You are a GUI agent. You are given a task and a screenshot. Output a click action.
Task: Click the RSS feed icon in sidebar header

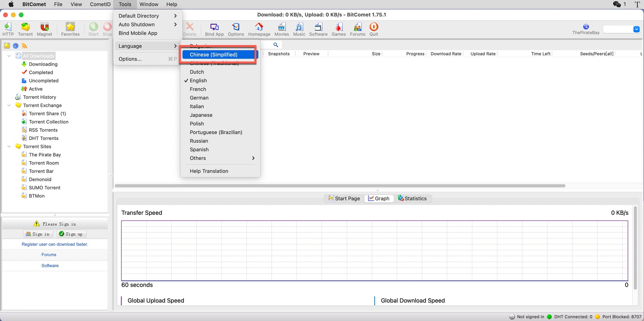(24, 46)
